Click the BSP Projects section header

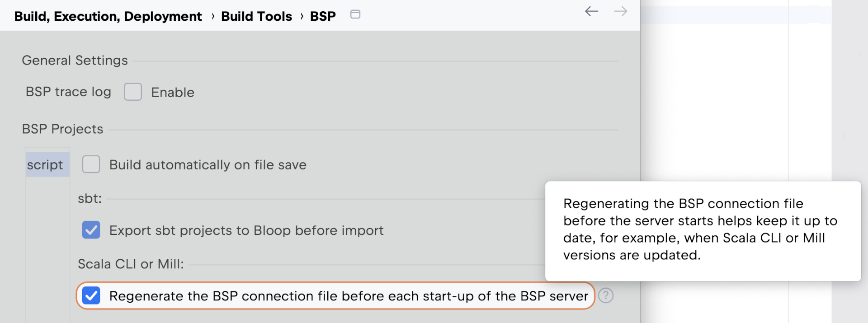pyautogui.click(x=62, y=129)
